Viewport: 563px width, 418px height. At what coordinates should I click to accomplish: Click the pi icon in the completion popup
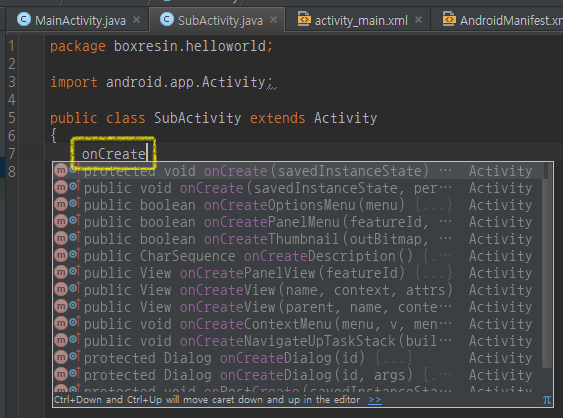547,400
